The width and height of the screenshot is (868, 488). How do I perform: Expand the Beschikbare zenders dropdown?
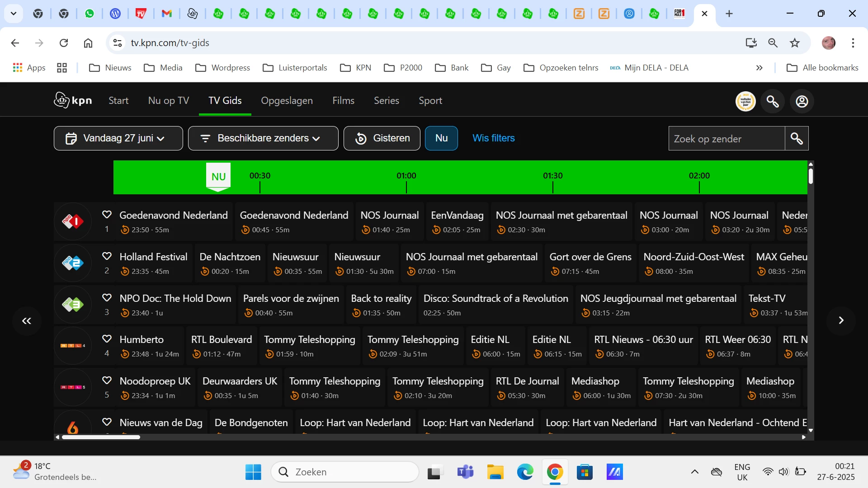coord(263,138)
